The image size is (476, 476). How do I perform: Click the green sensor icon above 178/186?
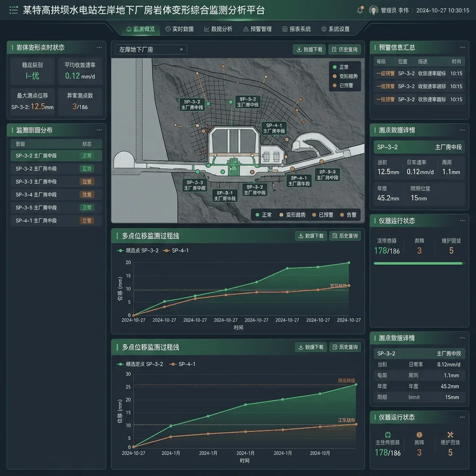click(388, 435)
